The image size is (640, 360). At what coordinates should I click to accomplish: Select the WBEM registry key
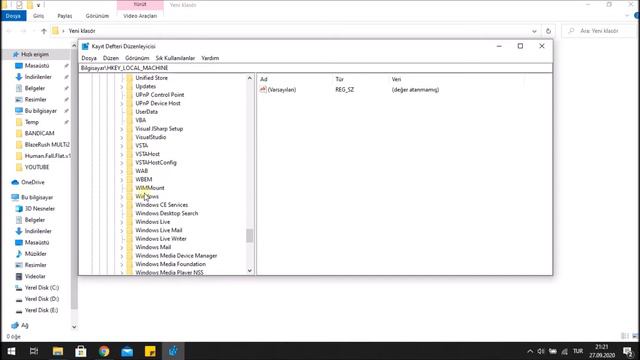tap(144, 179)
